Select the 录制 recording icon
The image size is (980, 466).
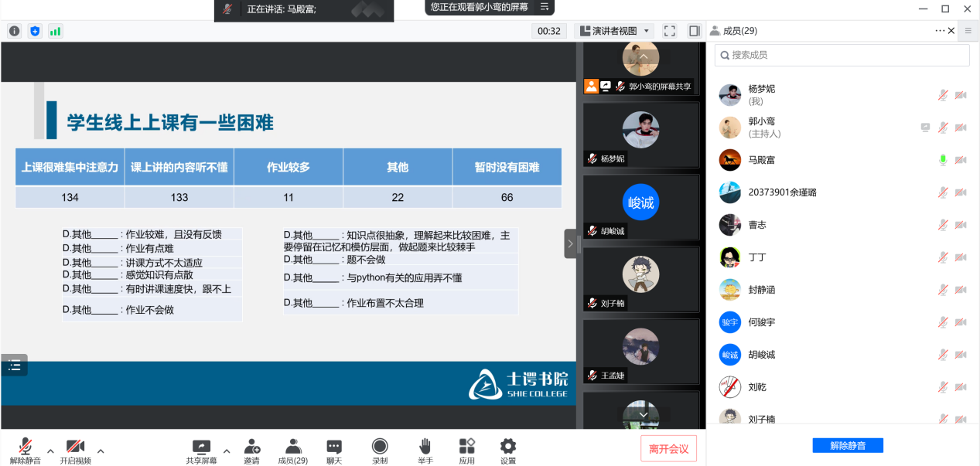point(379,447)
